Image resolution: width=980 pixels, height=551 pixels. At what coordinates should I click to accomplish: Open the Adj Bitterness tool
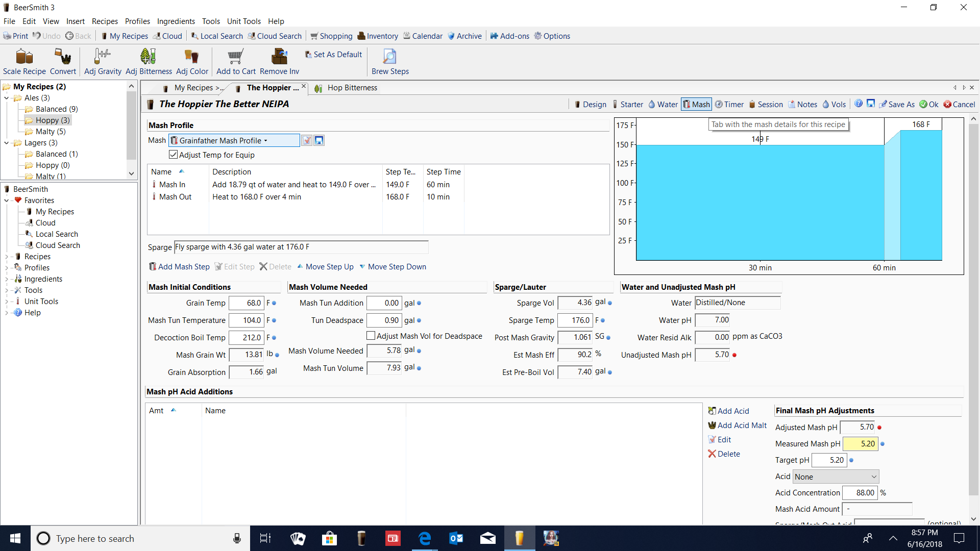pyautogui.click(x=149, y=61)
